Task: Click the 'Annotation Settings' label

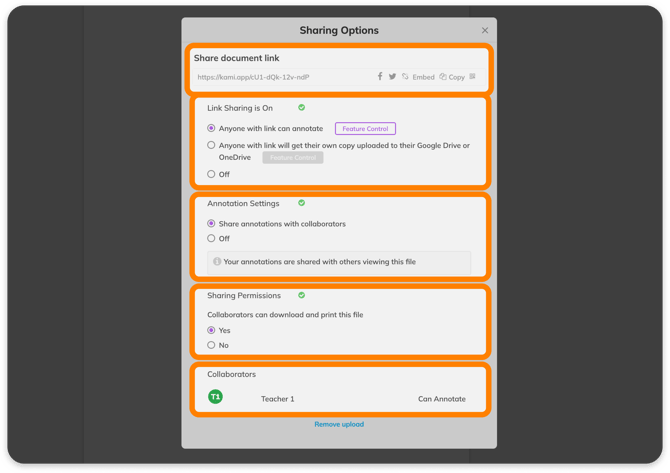Action: coord(243,204)
